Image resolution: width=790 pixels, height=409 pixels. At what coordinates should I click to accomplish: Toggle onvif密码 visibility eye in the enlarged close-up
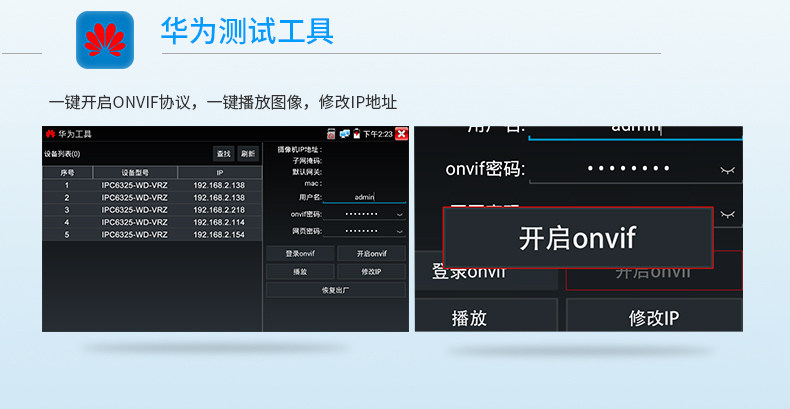(x=728, y=170)
